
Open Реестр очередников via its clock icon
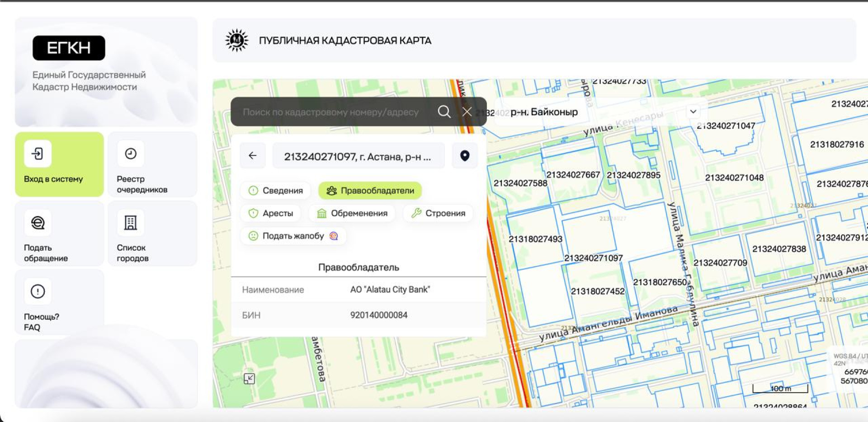point(130,154)
